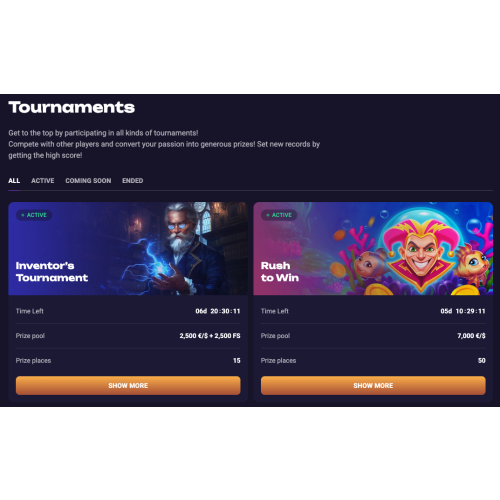The height and width of the screenshot is (500, 500).
Task: Open the Inventor's Tournament banner image
Action: 128,249
